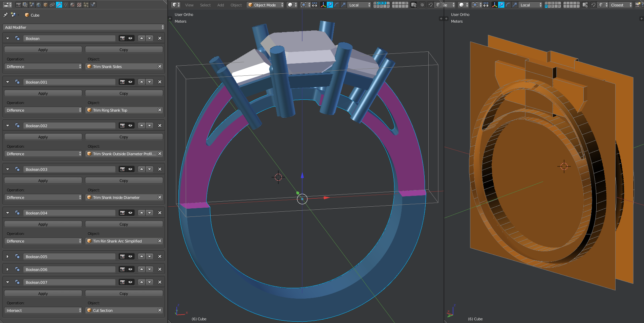The image size is (644, 323).
Task: Select the Object Constraints tab
Action: 52,5
